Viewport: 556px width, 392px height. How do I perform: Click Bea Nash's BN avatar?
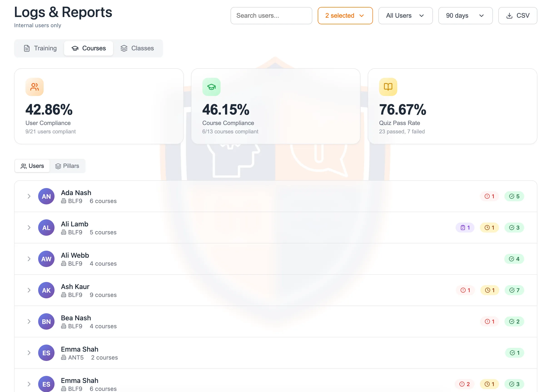pyautogui.click(x=46, y=322)
